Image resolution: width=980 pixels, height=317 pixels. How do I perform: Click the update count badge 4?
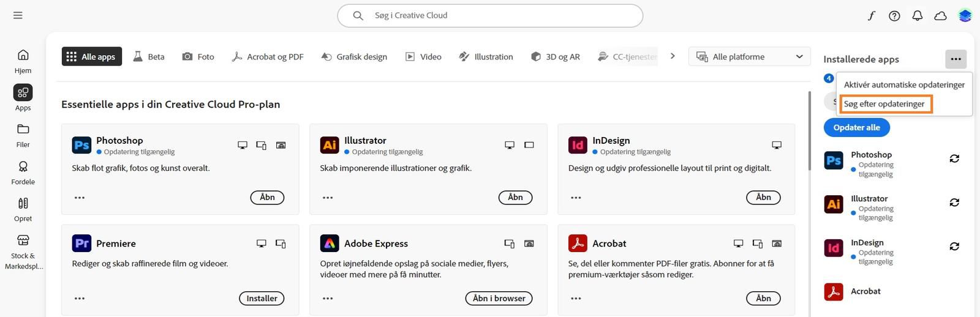[829, 78]
